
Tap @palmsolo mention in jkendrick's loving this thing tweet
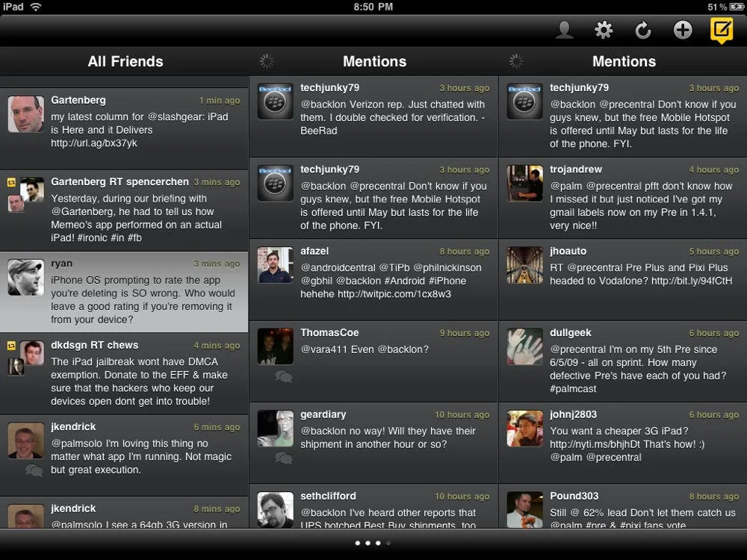pyautogui.click(x=77, y=444)
